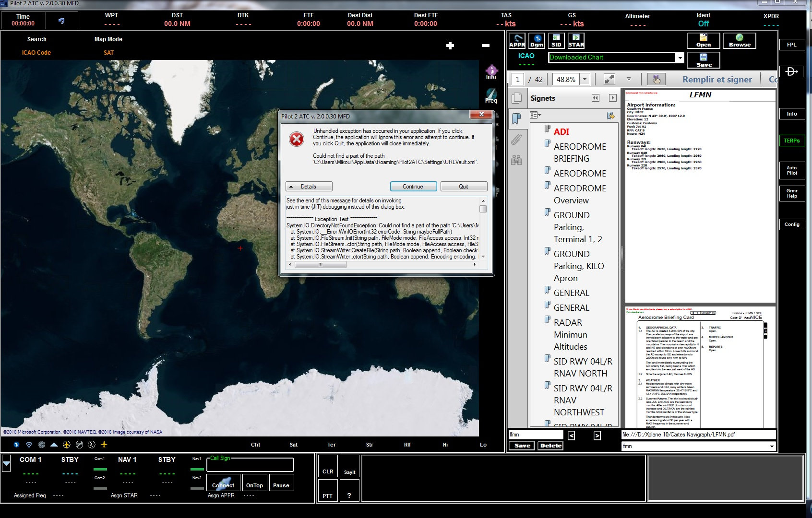Image resolution: width=812 pixels, height=518 pixels.
Task: Open the Config settings page
Action: (792, 224)
